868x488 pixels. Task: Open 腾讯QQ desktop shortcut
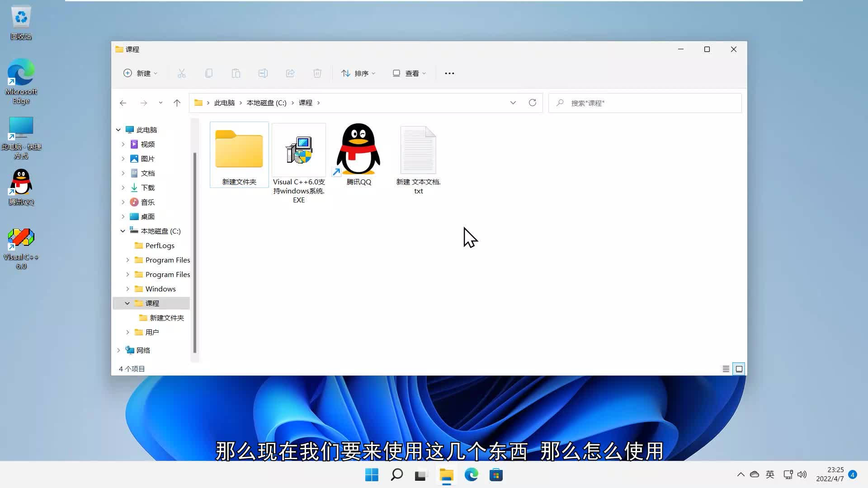[x=21, y=187]
